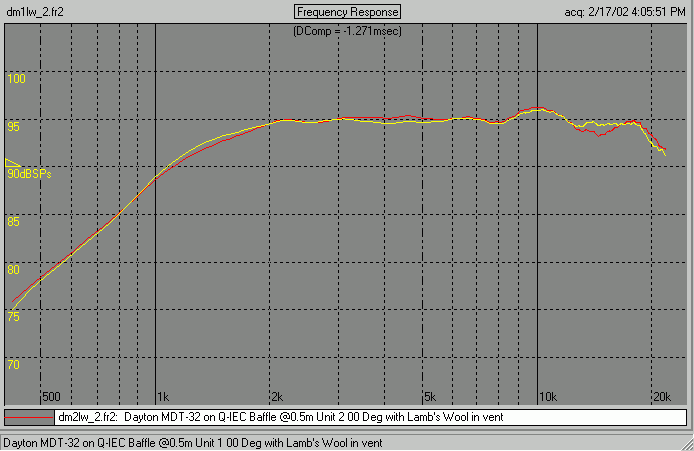Click the 80 dB axis value

[x=14, y=270]
